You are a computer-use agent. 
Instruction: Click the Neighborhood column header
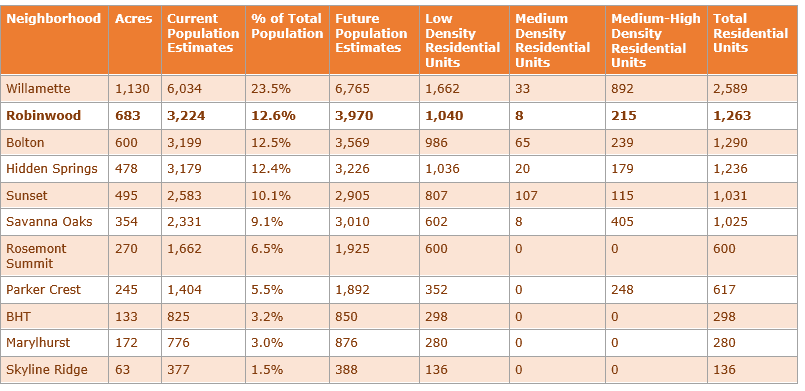click(53, 19)
